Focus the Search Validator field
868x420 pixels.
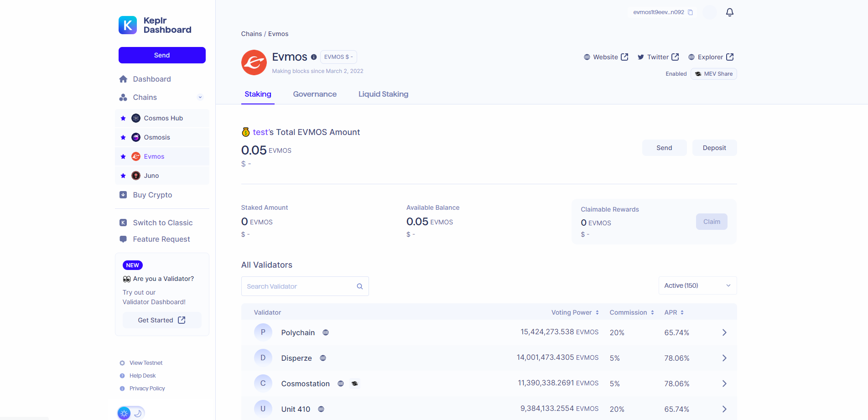point(305,286)
